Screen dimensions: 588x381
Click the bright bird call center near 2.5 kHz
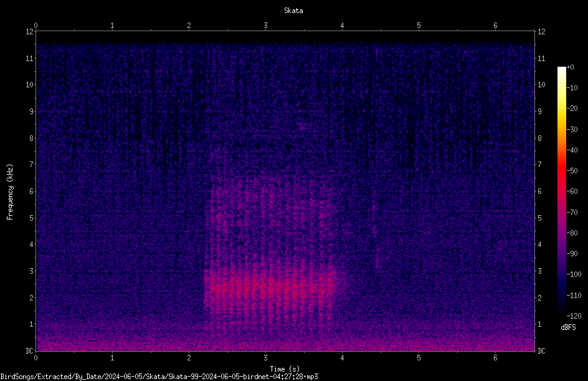click(x=269, y=287)
